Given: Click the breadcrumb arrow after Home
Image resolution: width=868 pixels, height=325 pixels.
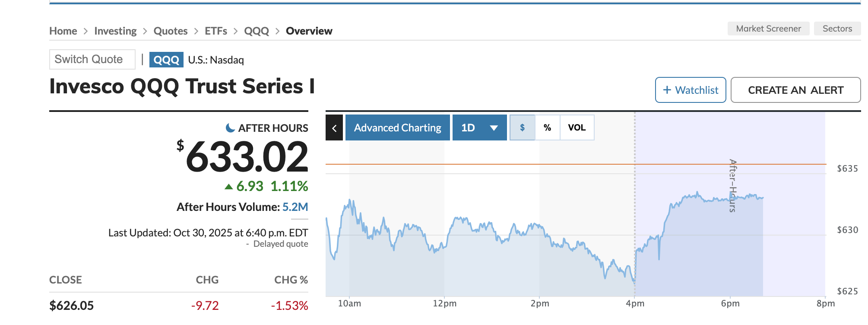Looking at the screenshot, I should point(86,31).
